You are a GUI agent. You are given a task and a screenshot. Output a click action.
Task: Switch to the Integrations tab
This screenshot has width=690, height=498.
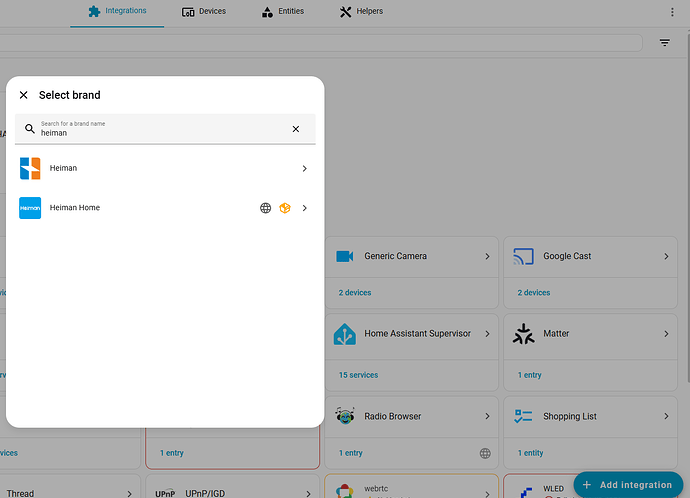point(117,11)
